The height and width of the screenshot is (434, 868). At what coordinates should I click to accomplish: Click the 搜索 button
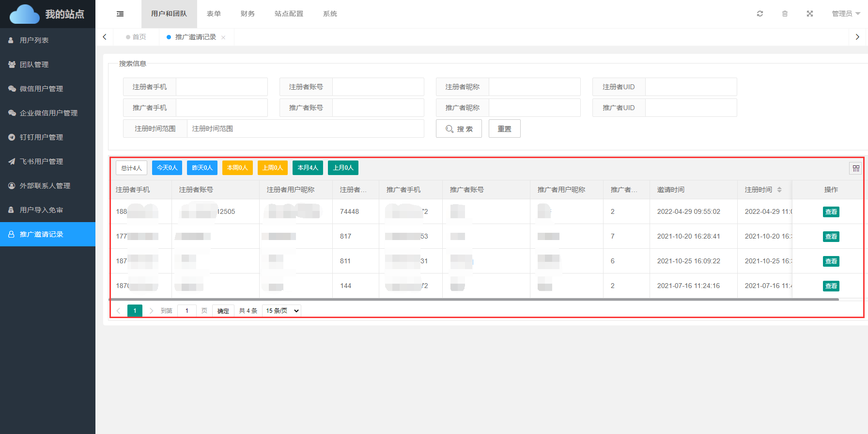[x=459, y=129]
